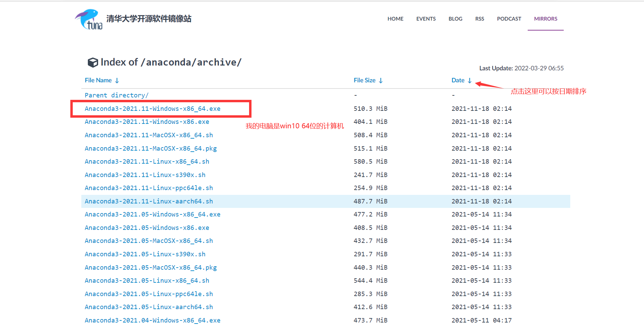
Task: Select the 254.9 MiB file size
Action: (371, 188)
